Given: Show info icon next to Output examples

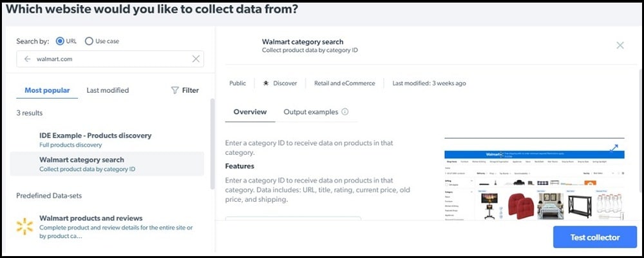Looking at the screenshot, I should 345,112.
